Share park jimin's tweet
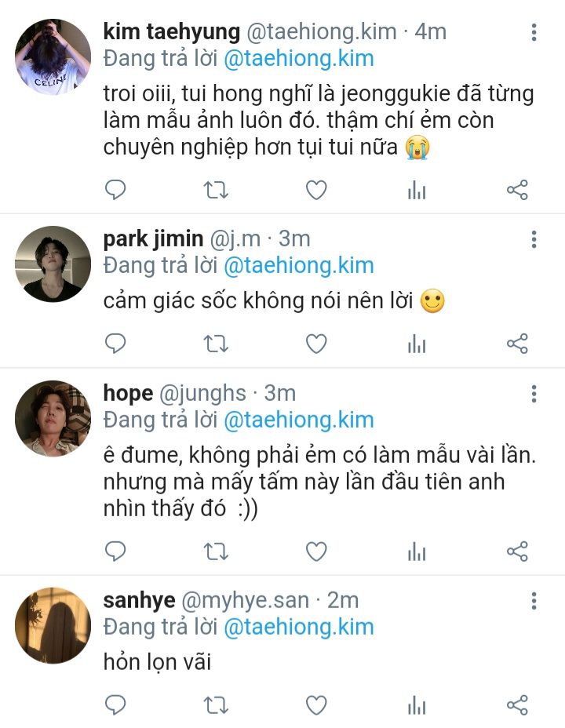The height and width of the screenshot is (728, 565). tap(517, 344)
